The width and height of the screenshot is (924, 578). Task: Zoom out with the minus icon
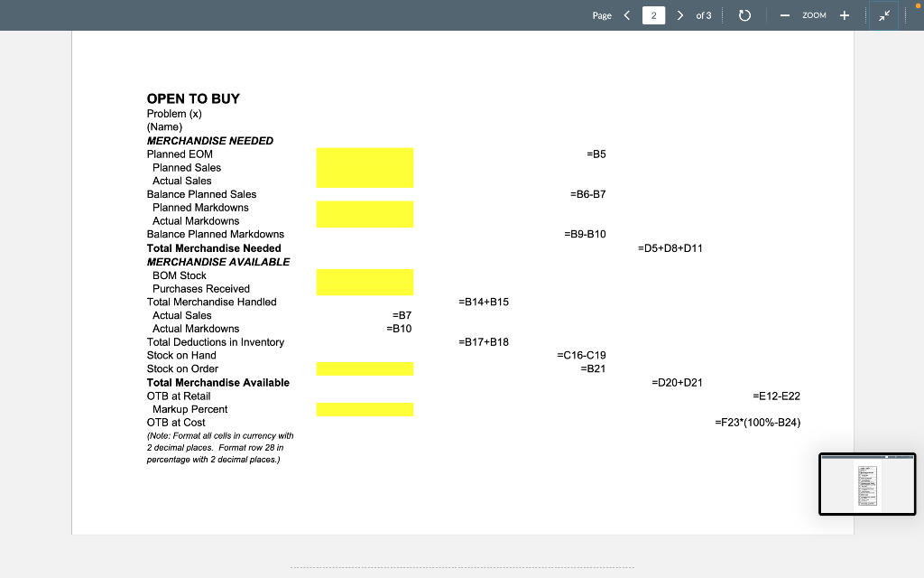pos(784,15)
